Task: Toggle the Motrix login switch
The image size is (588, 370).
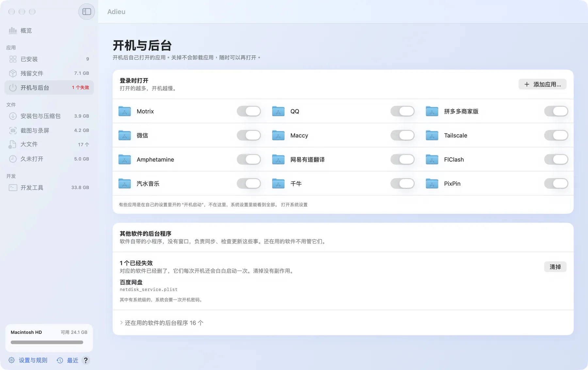Action: [249, 111]
